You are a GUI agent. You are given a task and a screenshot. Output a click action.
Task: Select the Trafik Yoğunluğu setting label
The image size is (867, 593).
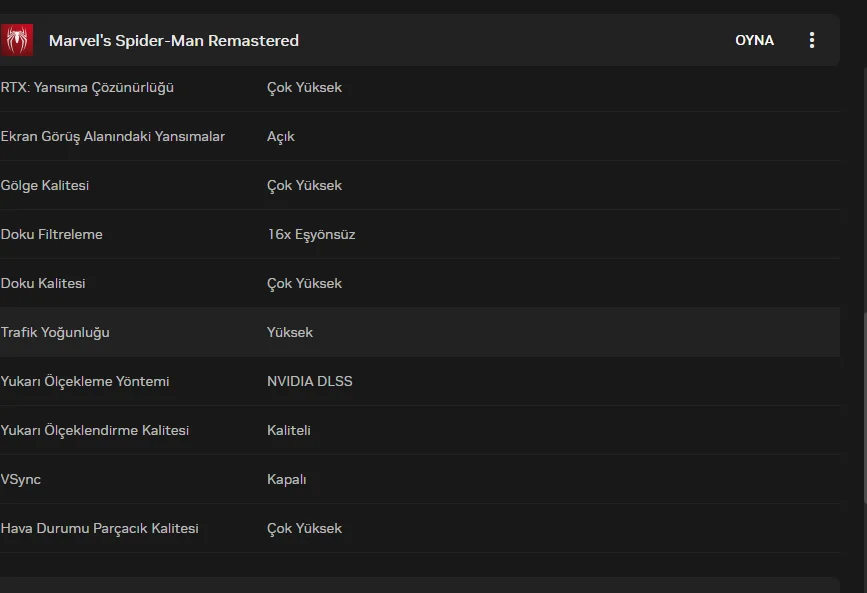56,332
